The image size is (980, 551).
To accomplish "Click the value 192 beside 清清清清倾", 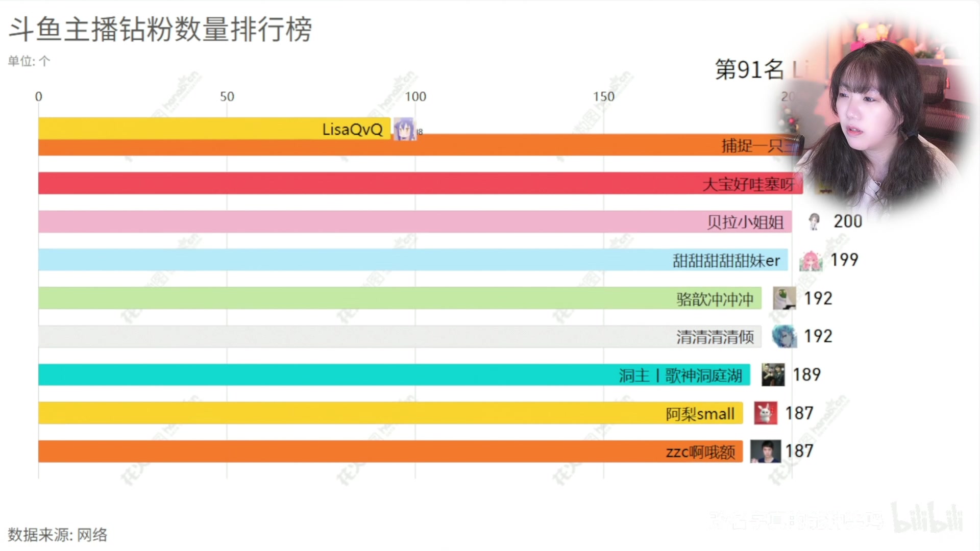I will pos(818,336).
